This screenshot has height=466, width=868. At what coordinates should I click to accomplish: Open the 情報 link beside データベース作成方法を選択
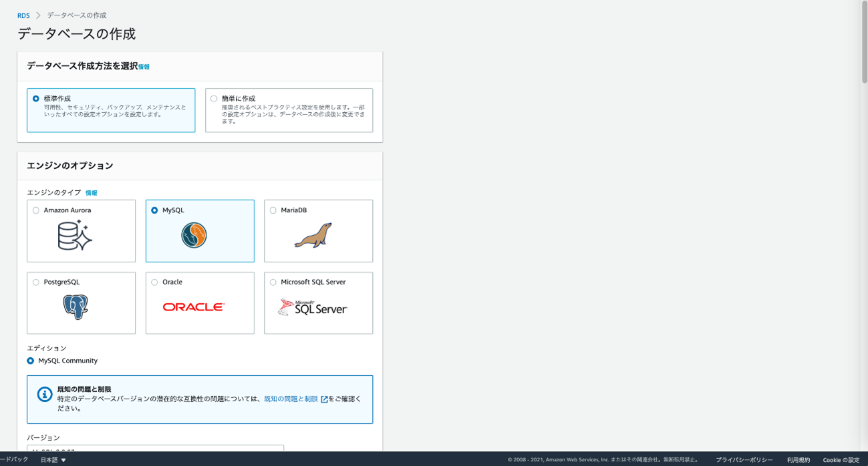point(144,67)
